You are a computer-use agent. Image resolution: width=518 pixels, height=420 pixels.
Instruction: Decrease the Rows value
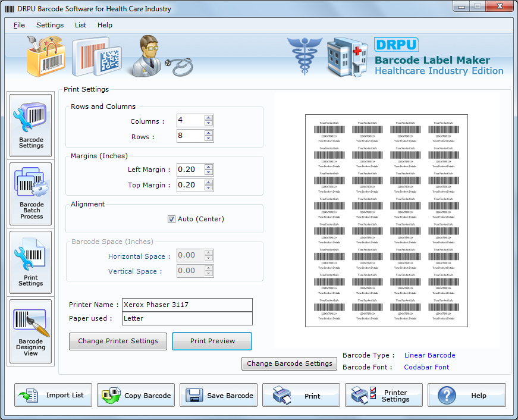pyautogui.click(x=209, y=139)
